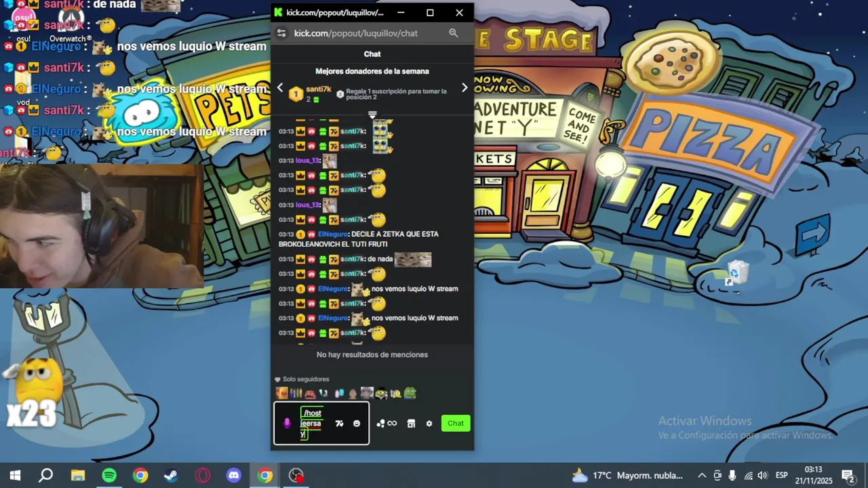Viewport: 868px width, 488px height.
Task: Open network Wi-Fi tray icon
Action: click(x=749, y=476)
